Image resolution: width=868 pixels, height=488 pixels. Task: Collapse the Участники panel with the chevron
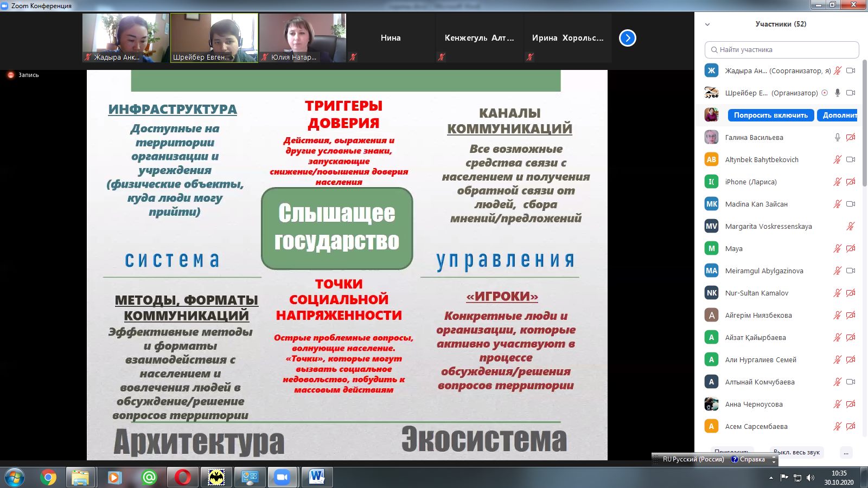click(708, 24)
